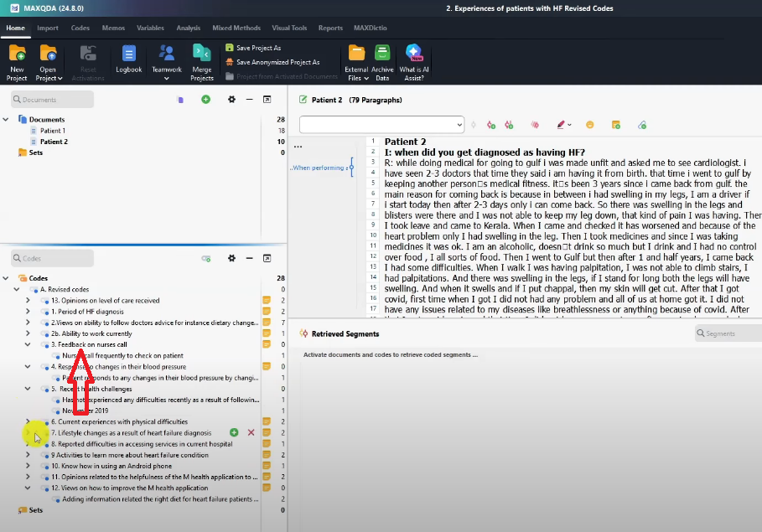Click the Segments search field
Viewport: 762px width, 532px height.
pyautogui.click(x=728, y=333)
